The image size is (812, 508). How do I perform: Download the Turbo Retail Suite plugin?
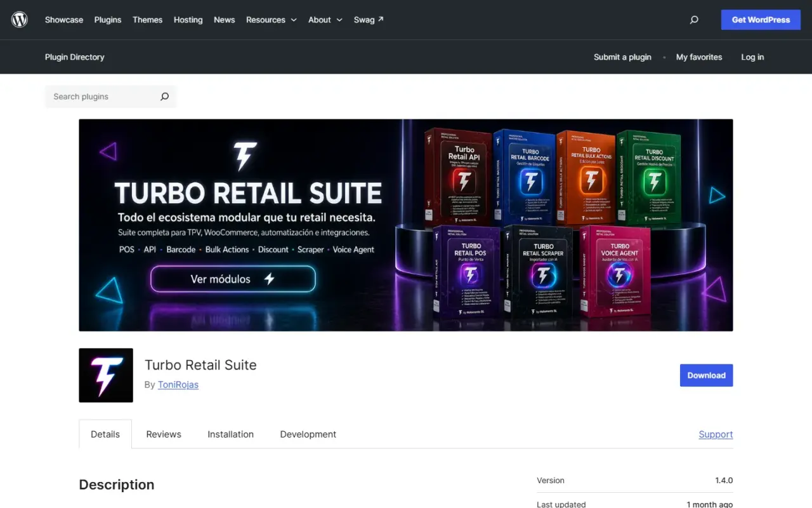(x=707, y=375)
